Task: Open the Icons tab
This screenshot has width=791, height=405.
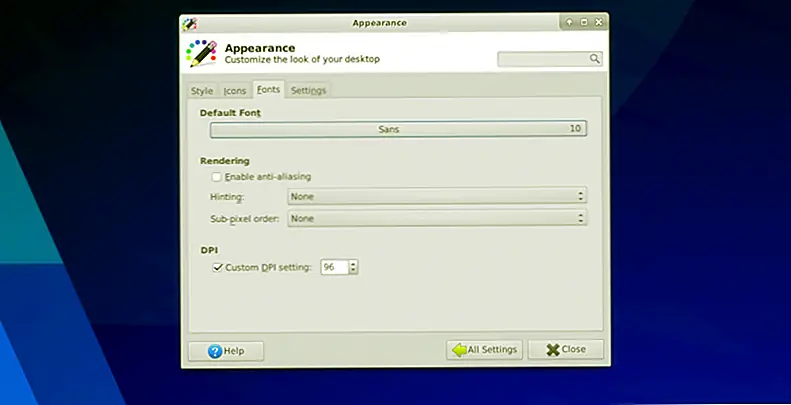Action: (x=235, y=91)
